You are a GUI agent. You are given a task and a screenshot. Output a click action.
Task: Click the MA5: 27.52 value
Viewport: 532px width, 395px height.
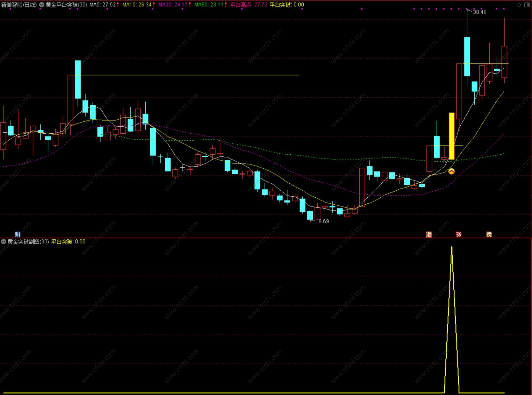pos(103,5)
